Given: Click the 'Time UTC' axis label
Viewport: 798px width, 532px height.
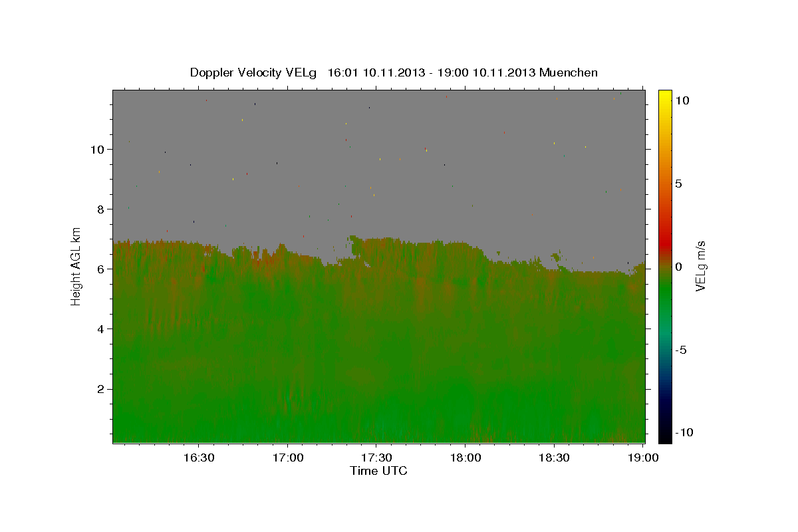Looking at the screenshot, I should click(x=378, y=471).
